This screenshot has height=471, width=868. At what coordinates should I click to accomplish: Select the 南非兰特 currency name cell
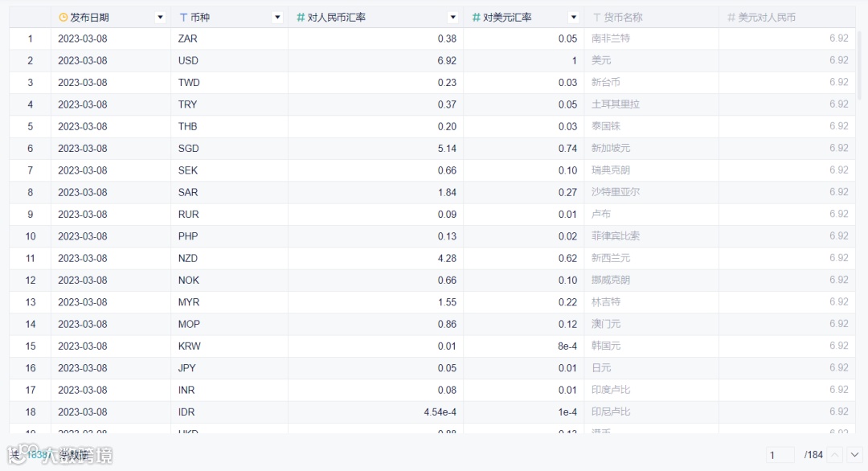[x=652, y=39]
